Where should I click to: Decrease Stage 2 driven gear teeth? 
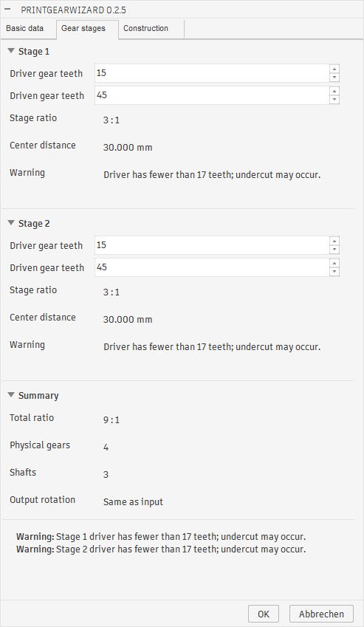click(x=334, y=272)
